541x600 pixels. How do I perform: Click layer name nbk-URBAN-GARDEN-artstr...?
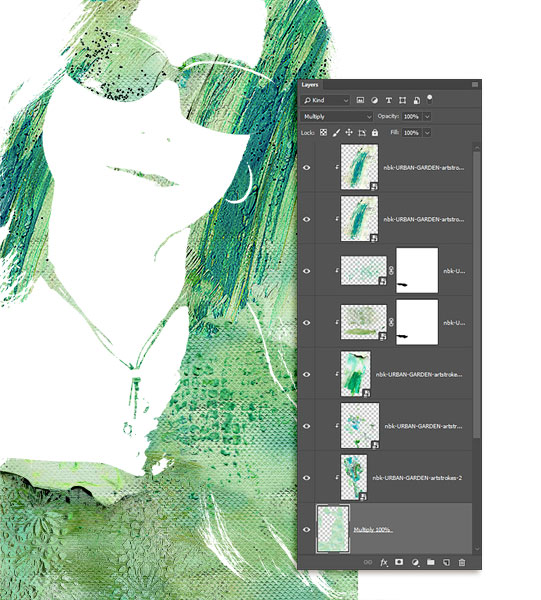[x=423, y=426]
